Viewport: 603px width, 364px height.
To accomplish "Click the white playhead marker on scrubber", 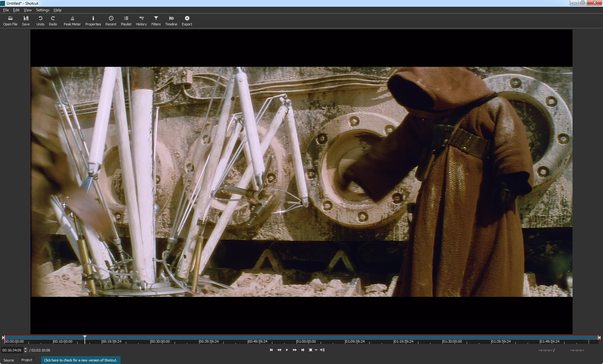I will pos(85,339).
